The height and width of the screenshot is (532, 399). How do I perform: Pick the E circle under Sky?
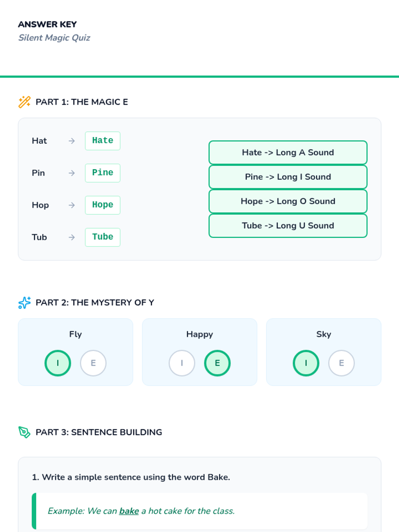coord(341,363)
